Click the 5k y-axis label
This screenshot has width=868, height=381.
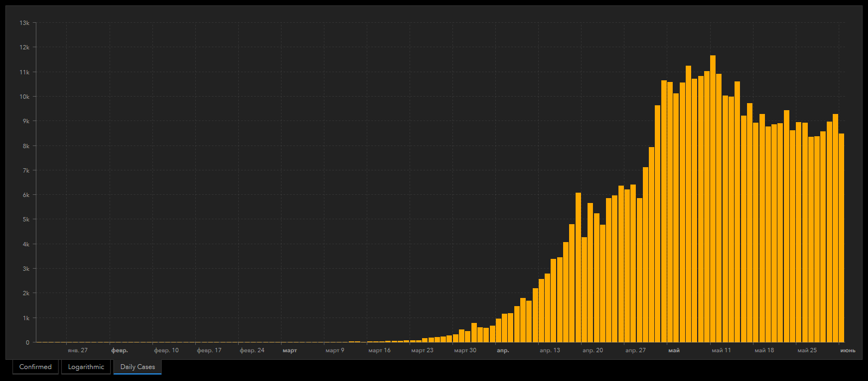pos(26,219)
